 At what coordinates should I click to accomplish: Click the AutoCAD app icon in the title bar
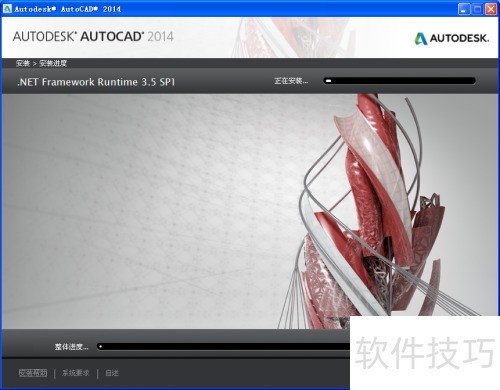pyautogui.click(x=7, y=9)
